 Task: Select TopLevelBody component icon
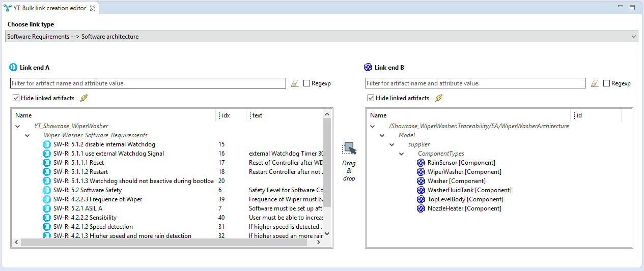(x=421, y=199)
